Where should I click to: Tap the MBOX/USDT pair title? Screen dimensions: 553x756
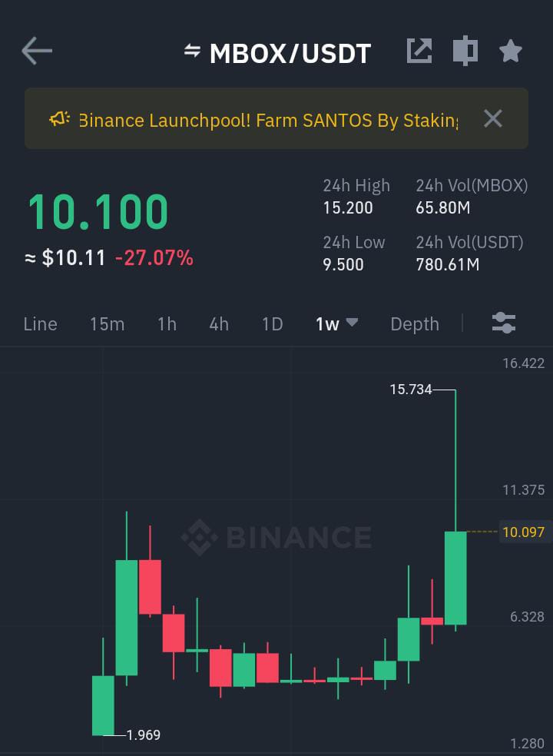(290, 52)
